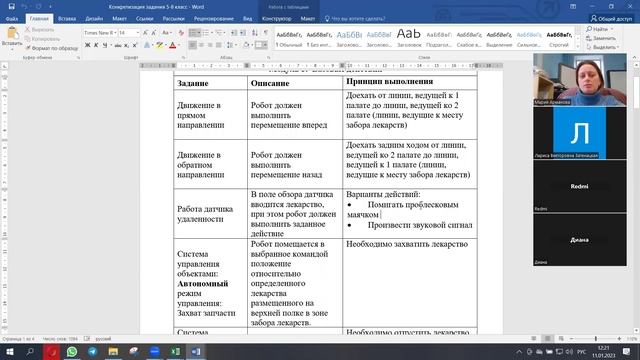Click the increase indent icon
Viewport: 640px width, 360px height.
pos(243,33)
